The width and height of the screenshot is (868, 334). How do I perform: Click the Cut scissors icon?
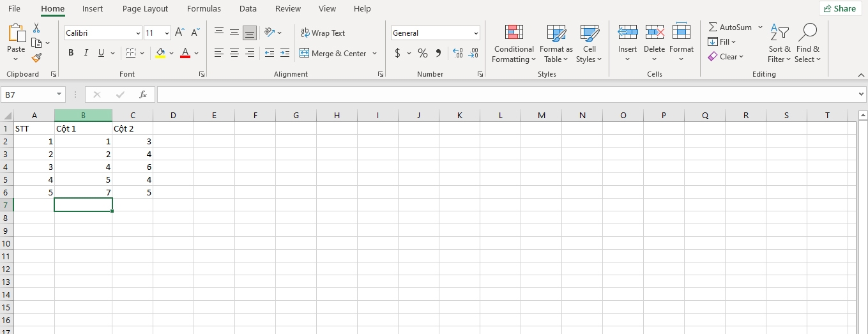tap(36, 27)
